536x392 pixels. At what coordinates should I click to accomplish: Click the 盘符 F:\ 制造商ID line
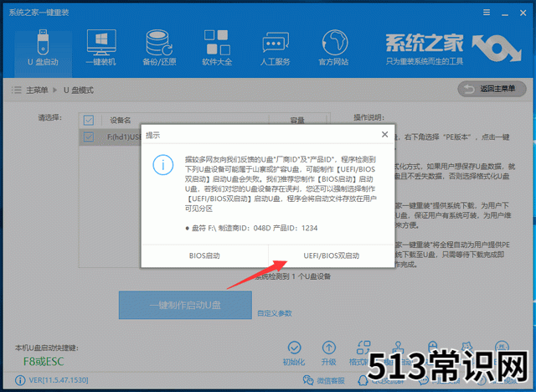251,228
